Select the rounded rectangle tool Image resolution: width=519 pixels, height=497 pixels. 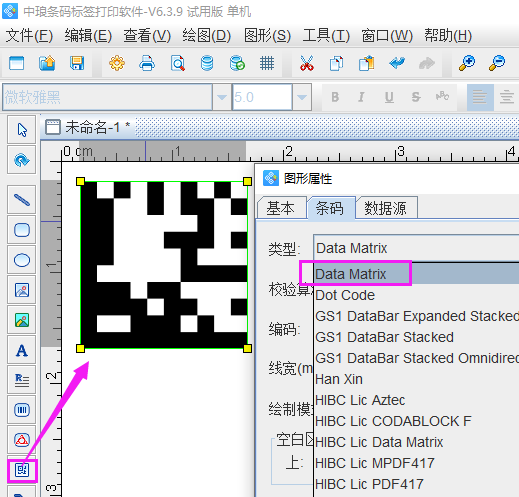(x=22, y=230)
